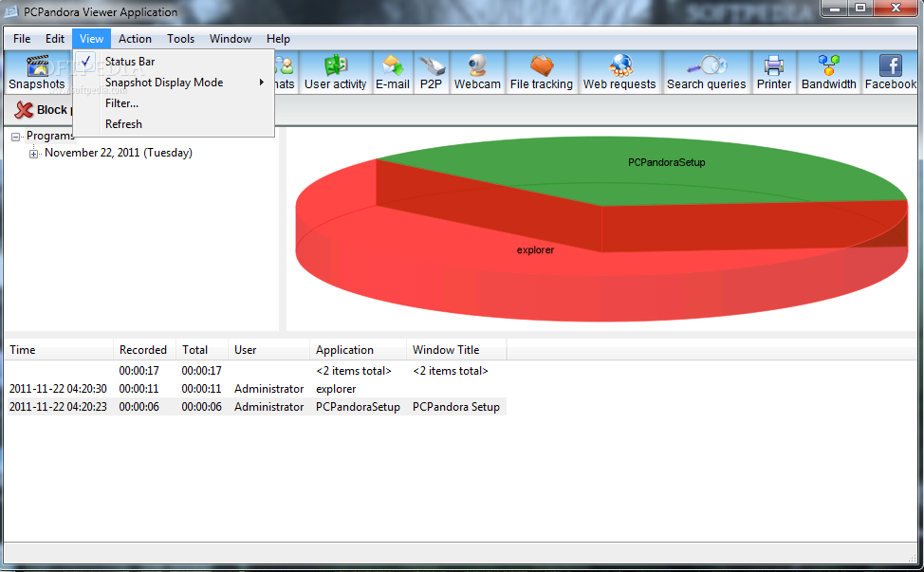Image resolution: width=924 pixels, height=572 pixels.
Task: Minimize the PCPandora Viewer window
Action: (x=835, y=9)
